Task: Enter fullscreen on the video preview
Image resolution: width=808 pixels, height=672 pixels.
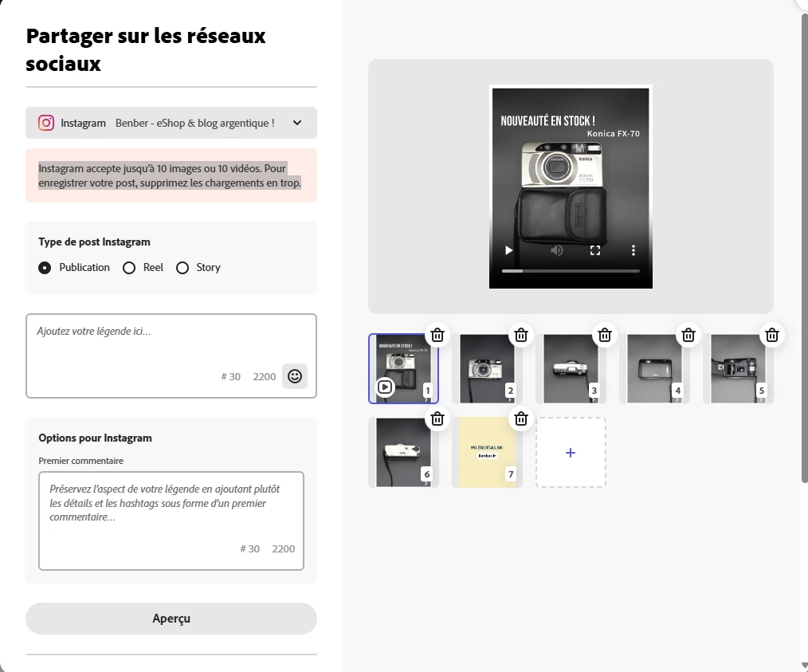Action: click(595, 250)
